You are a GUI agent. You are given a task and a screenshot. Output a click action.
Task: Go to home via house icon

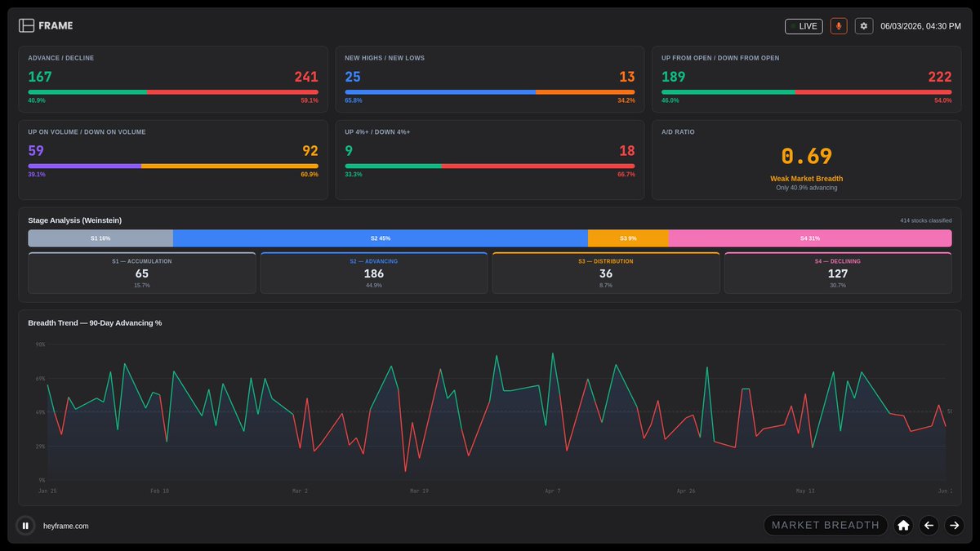pos(903,526)
